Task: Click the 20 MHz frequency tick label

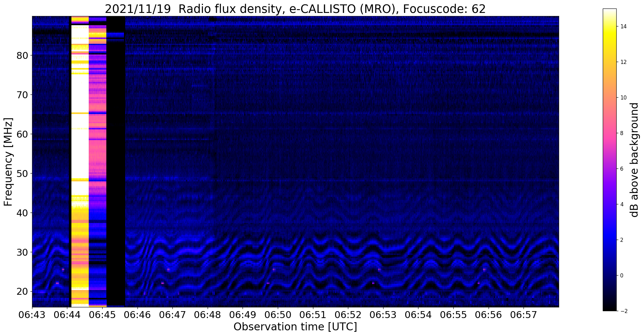Action: point(23,291)
